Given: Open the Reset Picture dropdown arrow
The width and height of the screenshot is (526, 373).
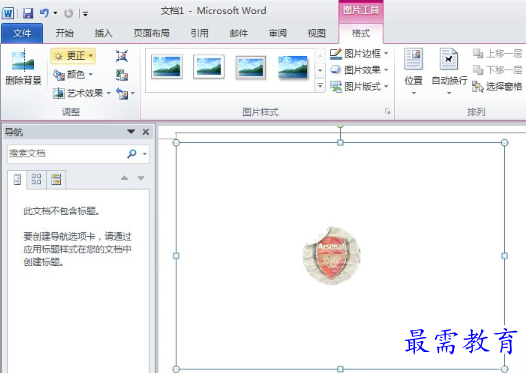Looking at the screenshot, I should click(133, 93).
